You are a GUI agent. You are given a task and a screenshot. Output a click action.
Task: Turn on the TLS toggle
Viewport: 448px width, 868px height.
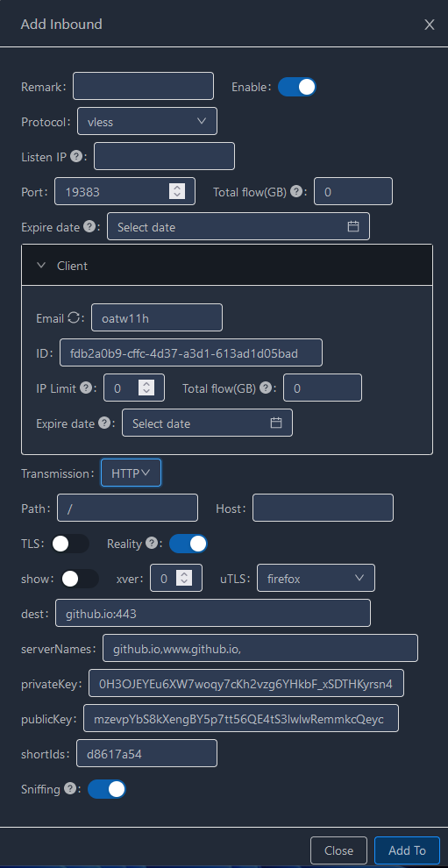(70, 544)
